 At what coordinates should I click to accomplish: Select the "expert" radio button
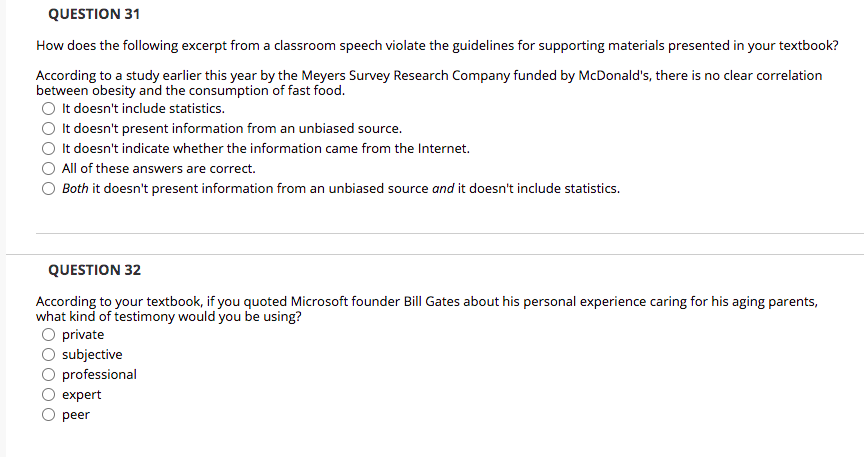click(48, 395)
